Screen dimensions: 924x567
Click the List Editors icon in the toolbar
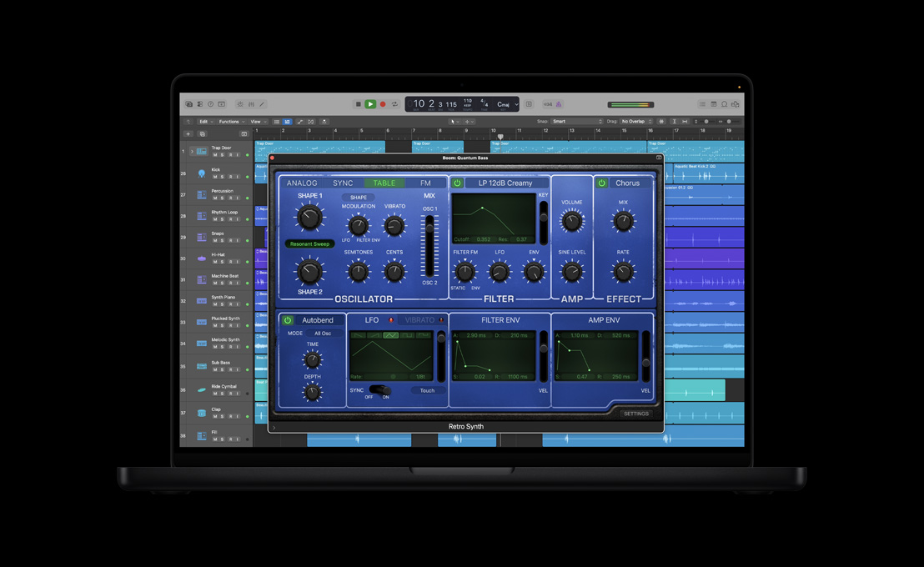coord(703,104)
